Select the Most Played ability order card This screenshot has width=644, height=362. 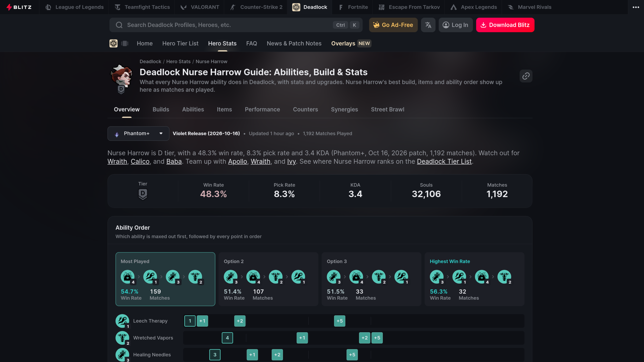click(165, 279)
